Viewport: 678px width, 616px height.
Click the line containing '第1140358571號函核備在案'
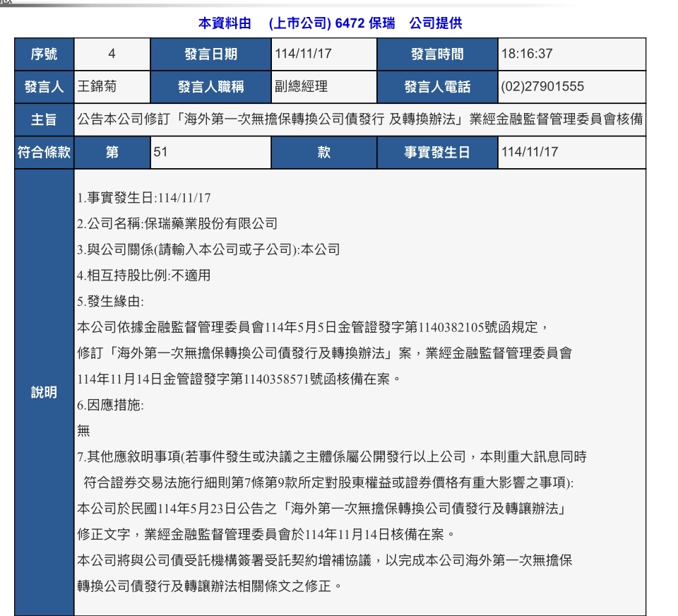click(x=239, y=379)
